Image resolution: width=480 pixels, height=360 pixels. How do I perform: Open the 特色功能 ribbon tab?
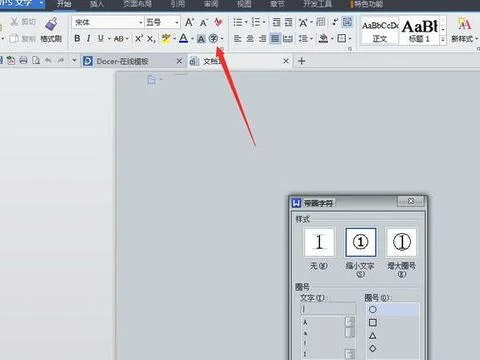(x=367, y=4)
